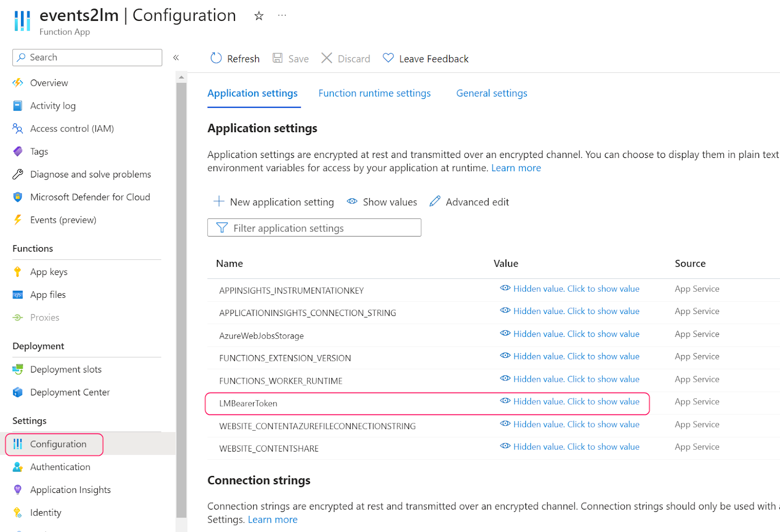This screenshot has width=780, height=532.
Task: Open Application Insights settings
Action: (x=70, y=489)
